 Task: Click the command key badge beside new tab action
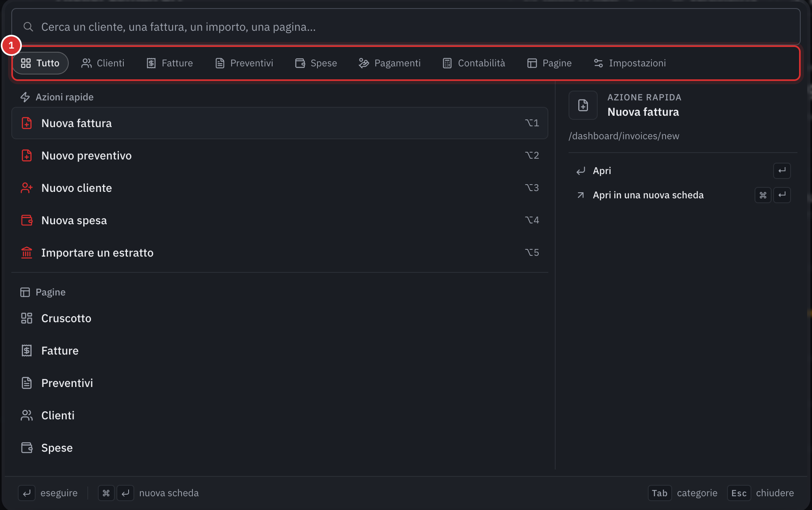[x=763, y=195]
